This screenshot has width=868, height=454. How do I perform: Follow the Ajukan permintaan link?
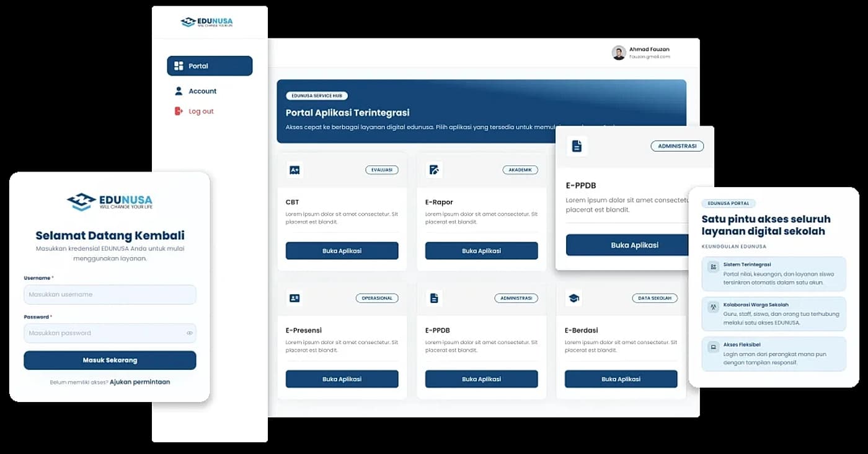(139, 382)
